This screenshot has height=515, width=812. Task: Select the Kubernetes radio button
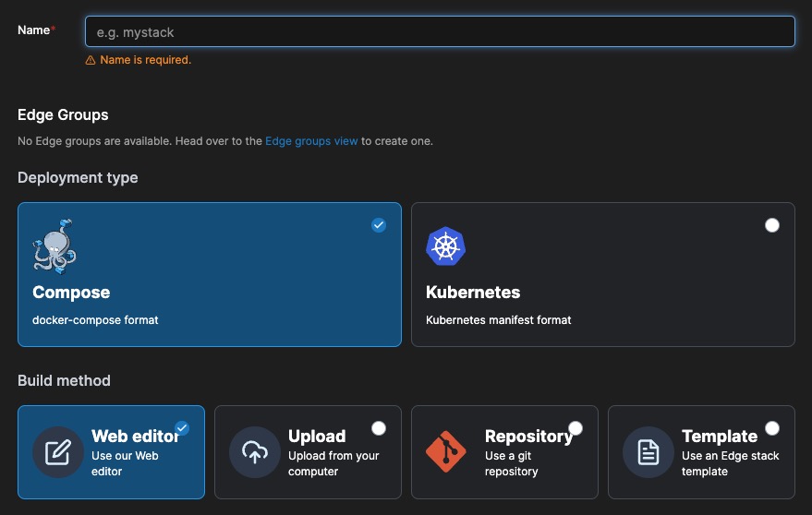click(772, 225)
